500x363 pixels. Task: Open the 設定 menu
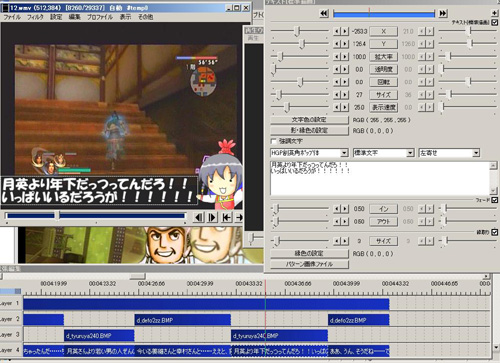coord(56,17)
